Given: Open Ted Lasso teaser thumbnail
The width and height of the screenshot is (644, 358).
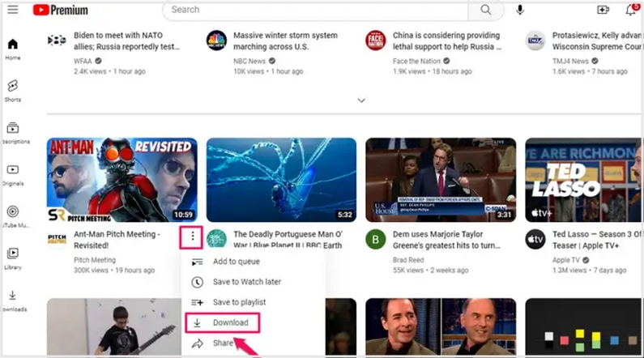Looking at the screenshot, I should pos(584,180).
